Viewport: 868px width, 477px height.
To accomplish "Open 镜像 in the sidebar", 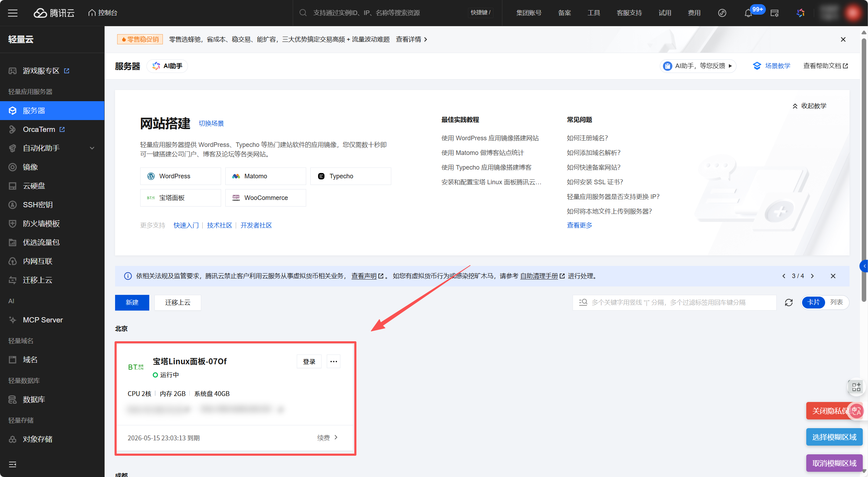I will click(30, 167).
